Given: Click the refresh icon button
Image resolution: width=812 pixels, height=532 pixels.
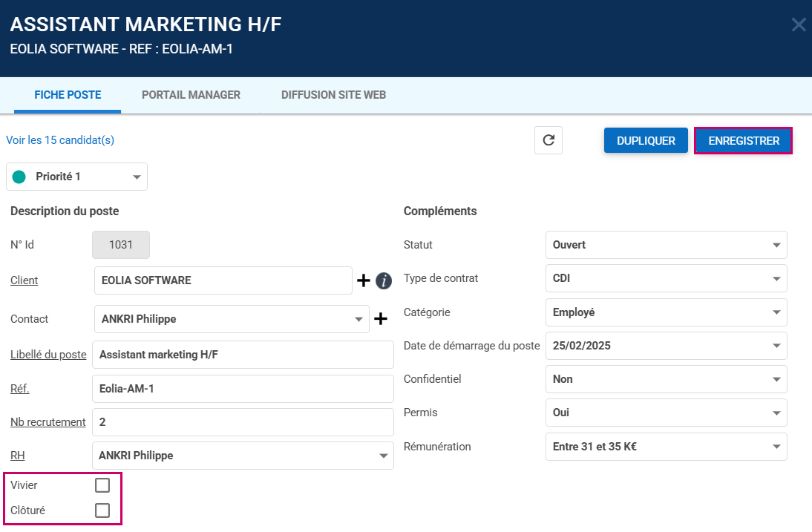Looking at the screenshot, I should point(549,140).
